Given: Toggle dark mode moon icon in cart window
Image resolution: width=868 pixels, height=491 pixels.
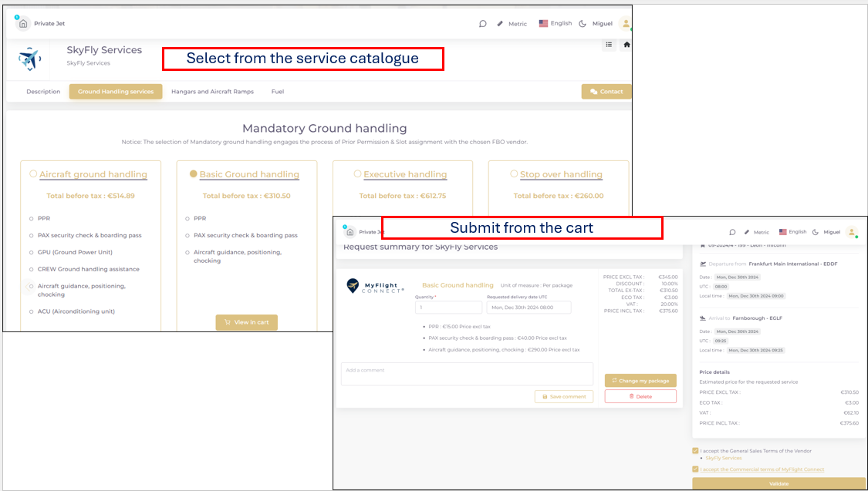Looking at the screenshot, I should point(815,232).
